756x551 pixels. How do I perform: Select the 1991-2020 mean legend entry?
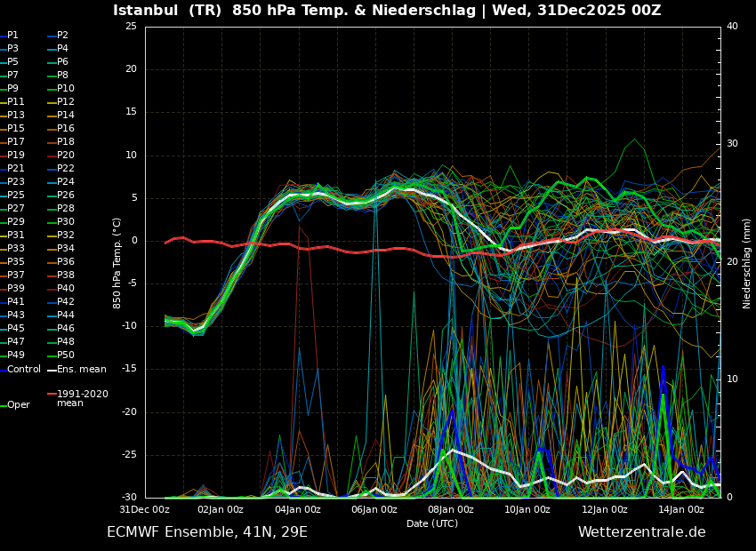[x=78, y=398]
